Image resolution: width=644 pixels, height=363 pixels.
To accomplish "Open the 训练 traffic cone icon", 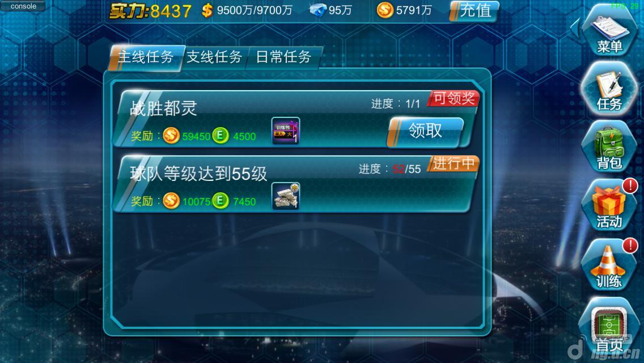I will [x=610, y=265].
